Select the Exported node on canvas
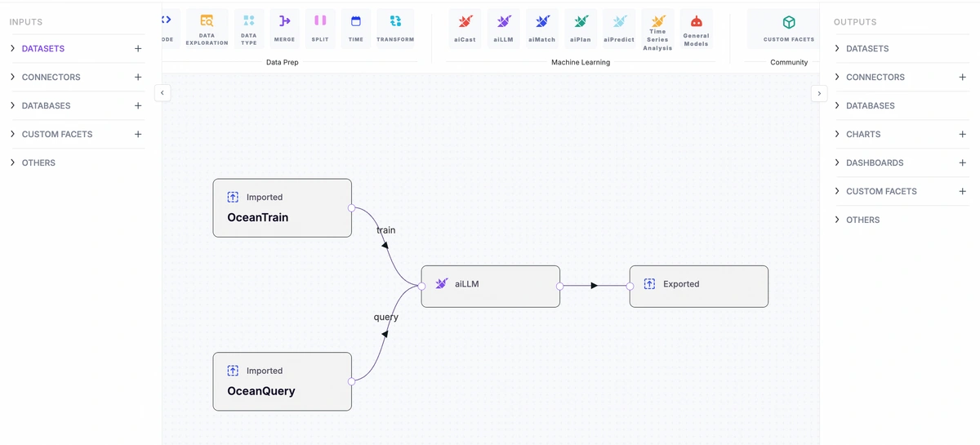The width and height of the screenshot is (980, 445). (x=699, y=286)
